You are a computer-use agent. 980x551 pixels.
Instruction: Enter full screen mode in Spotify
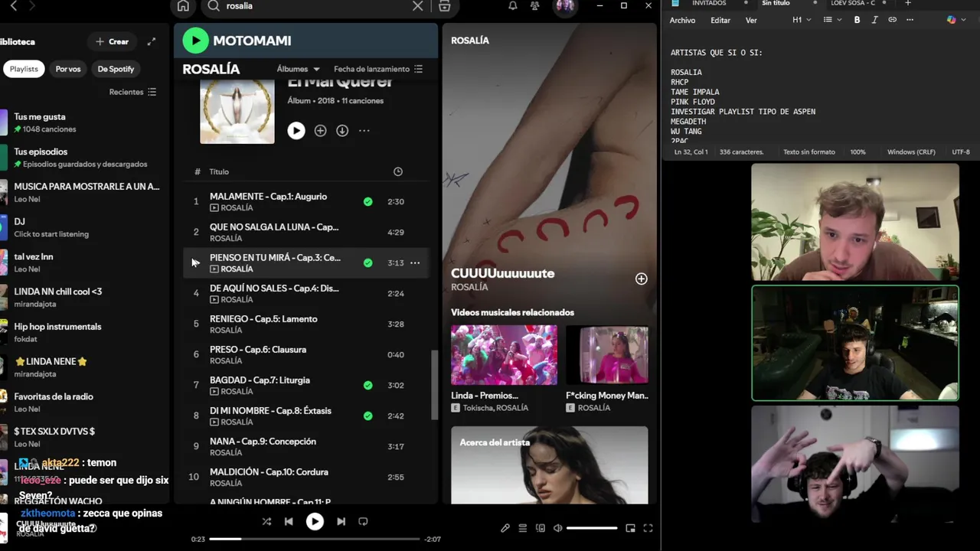click(648, 528)
